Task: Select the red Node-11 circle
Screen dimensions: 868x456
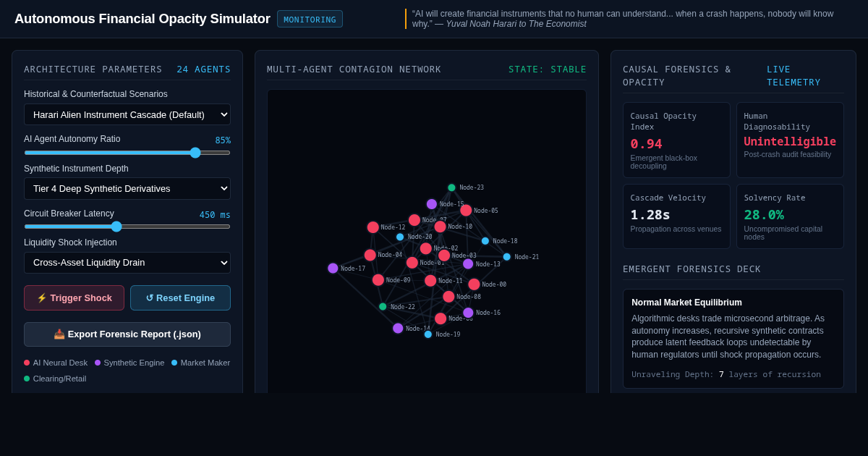Action: click(430, 281)
